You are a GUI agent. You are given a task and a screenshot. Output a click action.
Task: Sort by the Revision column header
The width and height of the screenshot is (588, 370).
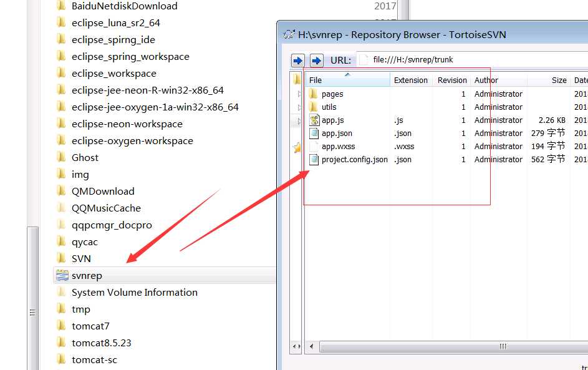452,80
